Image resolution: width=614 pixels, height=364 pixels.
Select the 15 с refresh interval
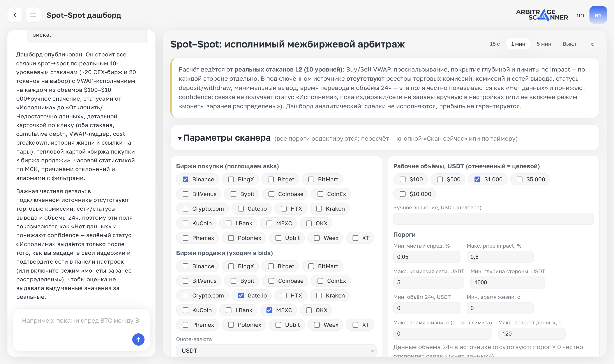tap(495, 44)
